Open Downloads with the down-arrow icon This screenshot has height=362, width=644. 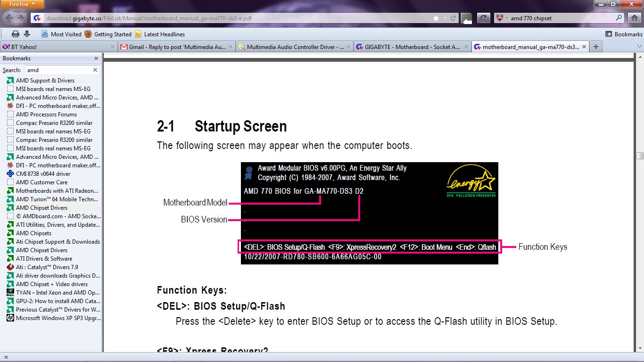[x=27, y=34]
